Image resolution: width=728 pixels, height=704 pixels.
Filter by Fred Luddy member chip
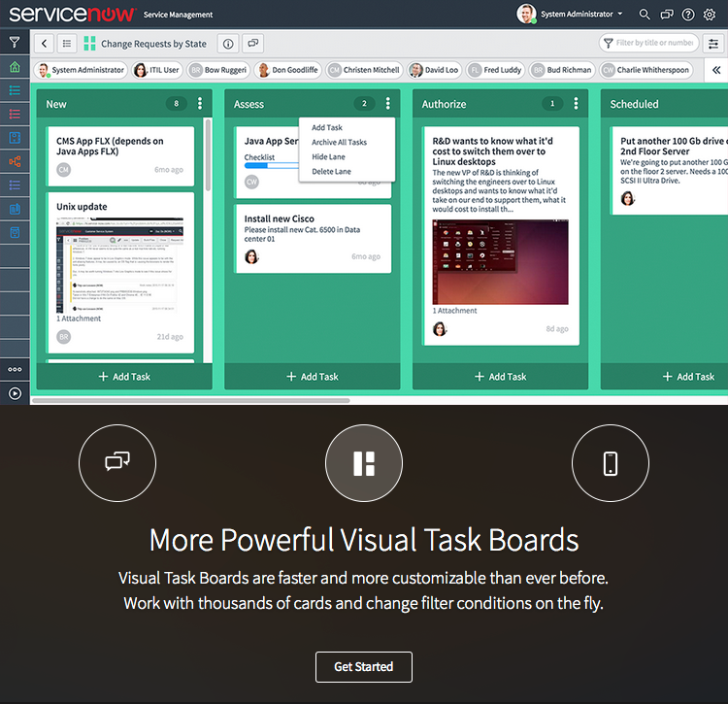coord(495,70)
